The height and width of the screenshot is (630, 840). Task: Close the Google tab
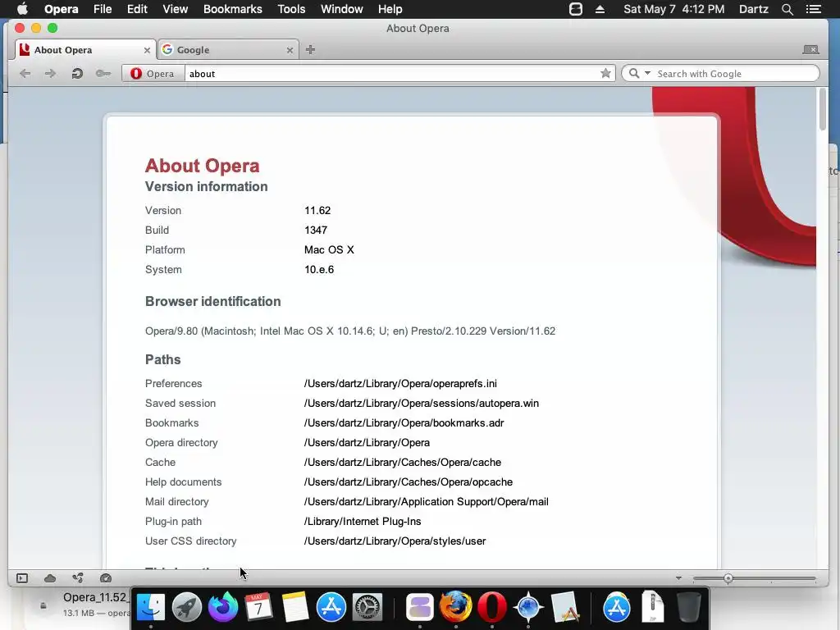click(x=290, y=50)
